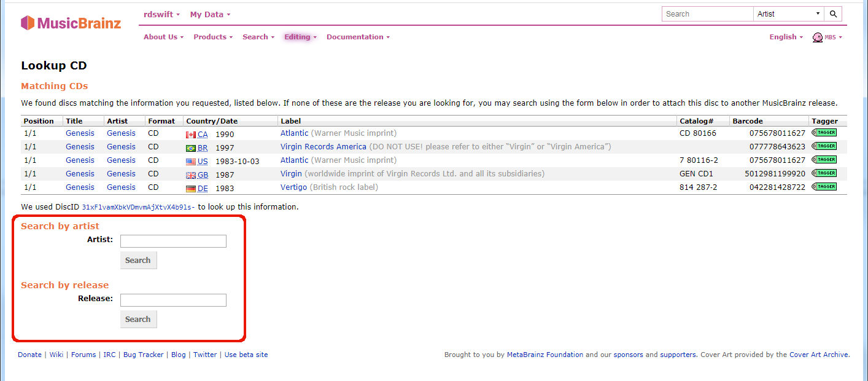
Task: Click the Tagger icon in the BR 1997 row
Action: [824, 146]
